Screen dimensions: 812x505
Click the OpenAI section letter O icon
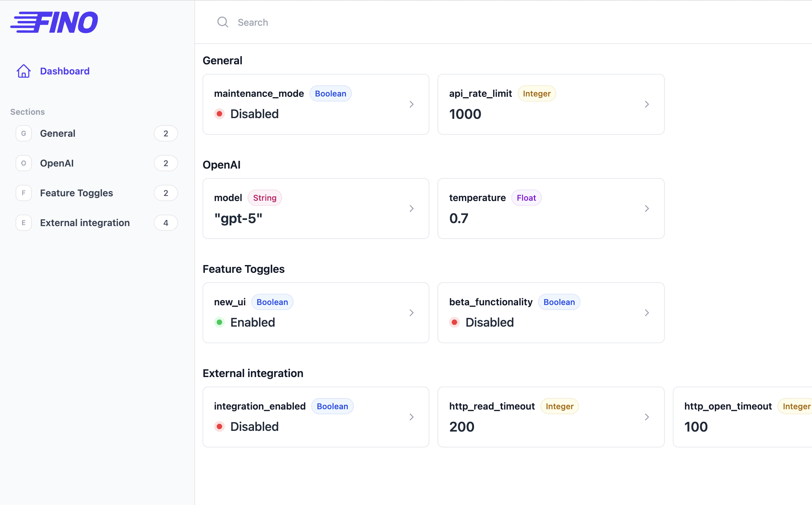pyautogui.click(x=24, y=163)
